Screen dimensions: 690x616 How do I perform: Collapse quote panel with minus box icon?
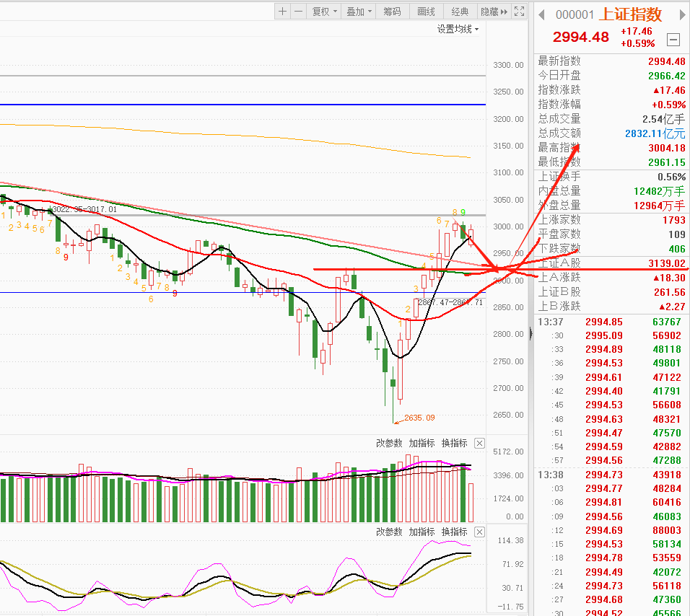tap(673, 40)
